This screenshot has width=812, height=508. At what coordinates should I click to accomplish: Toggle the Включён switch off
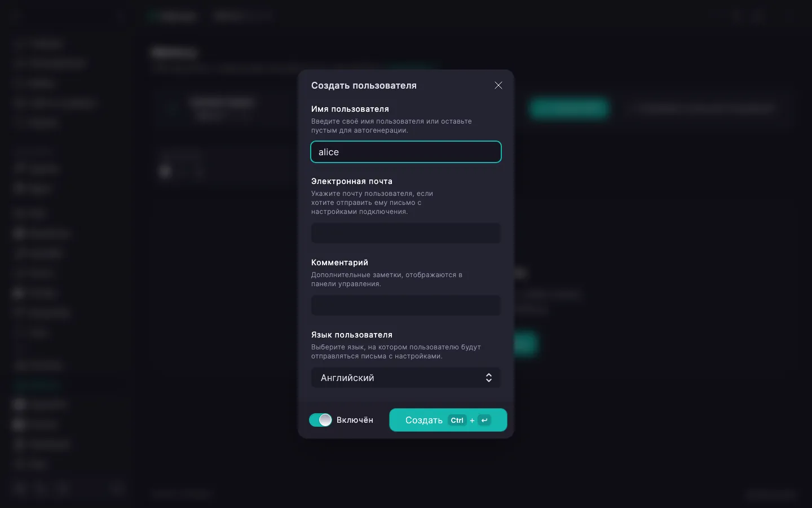(320, 420)
